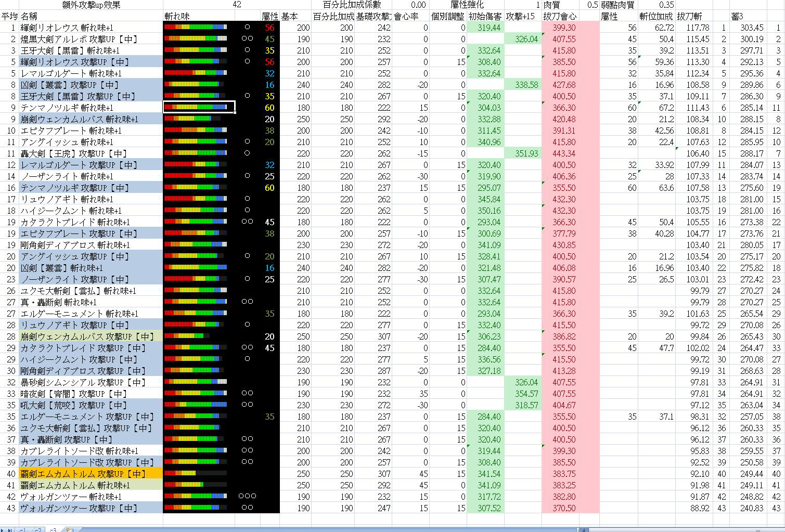Select the 煌黒大剣アルレボ 攻撃UP【中】 name cell
Image resolution: width=785 pixels, height=532 pixels.
[x=91, y=39]
